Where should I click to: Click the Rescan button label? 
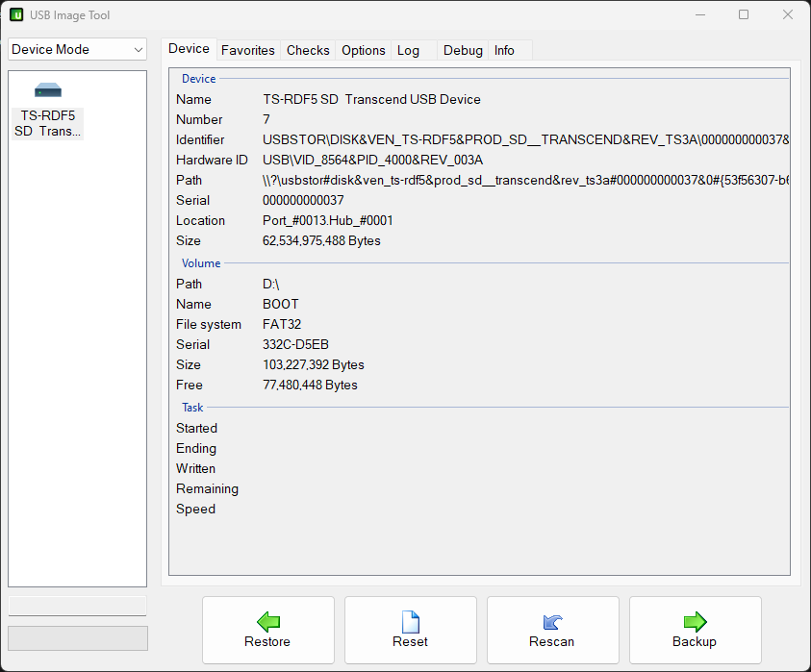click(551, 641)
